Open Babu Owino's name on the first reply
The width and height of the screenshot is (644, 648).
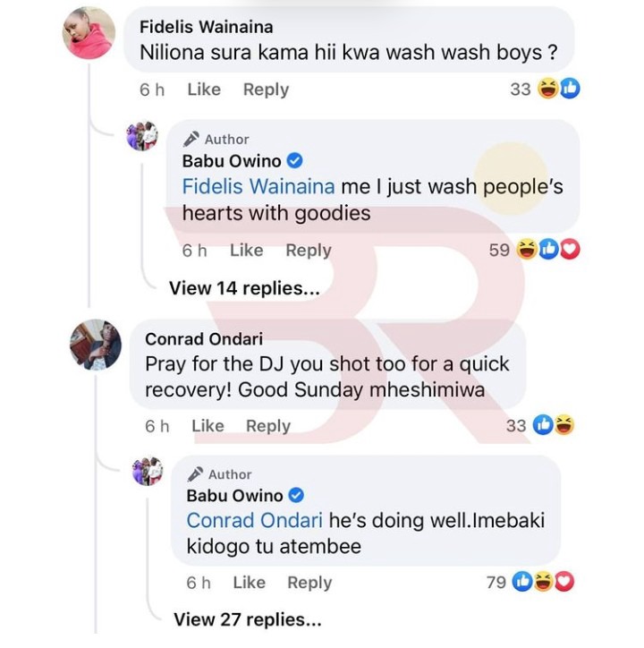tap(232, 161)
